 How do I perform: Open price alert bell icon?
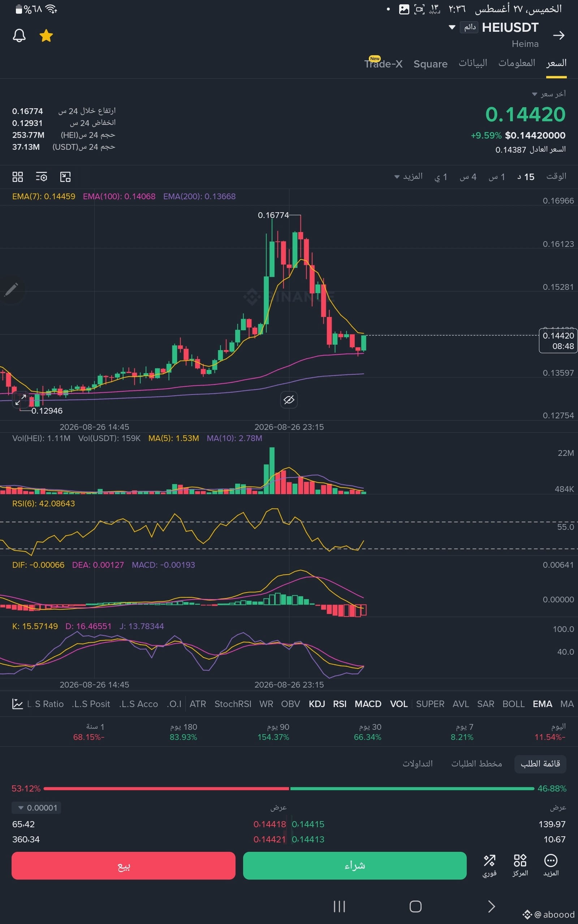coord(19,35)
